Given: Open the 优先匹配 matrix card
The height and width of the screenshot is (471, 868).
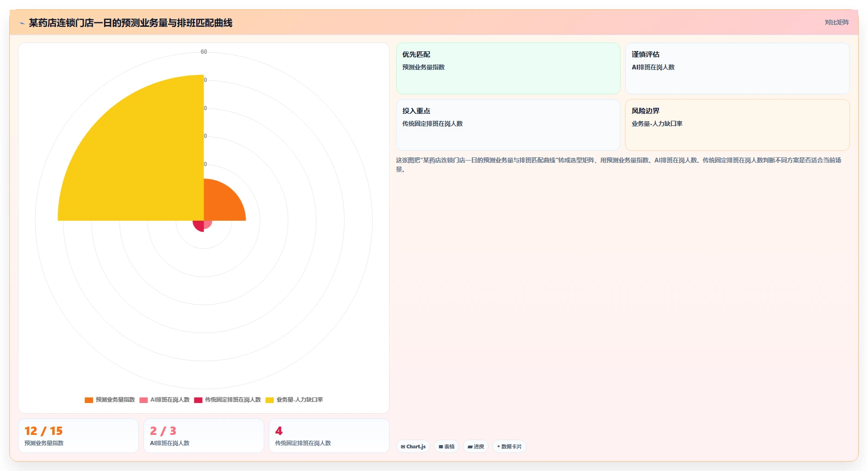Looking at the screenshot, I should coord(508,68).
